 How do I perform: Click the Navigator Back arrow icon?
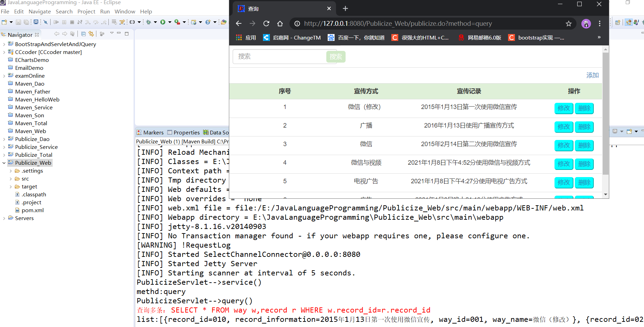[x=57, y=34]
